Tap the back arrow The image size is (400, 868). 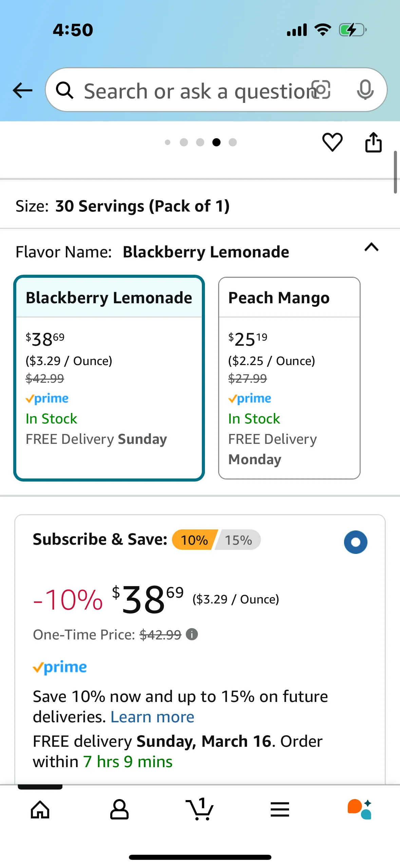[x=22, y=90]
